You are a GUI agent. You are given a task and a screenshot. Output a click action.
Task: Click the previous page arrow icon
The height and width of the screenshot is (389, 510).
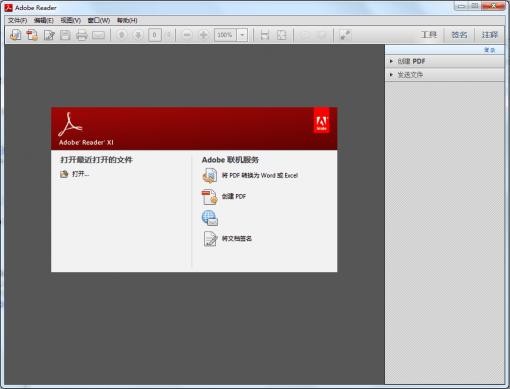point(122,35)
